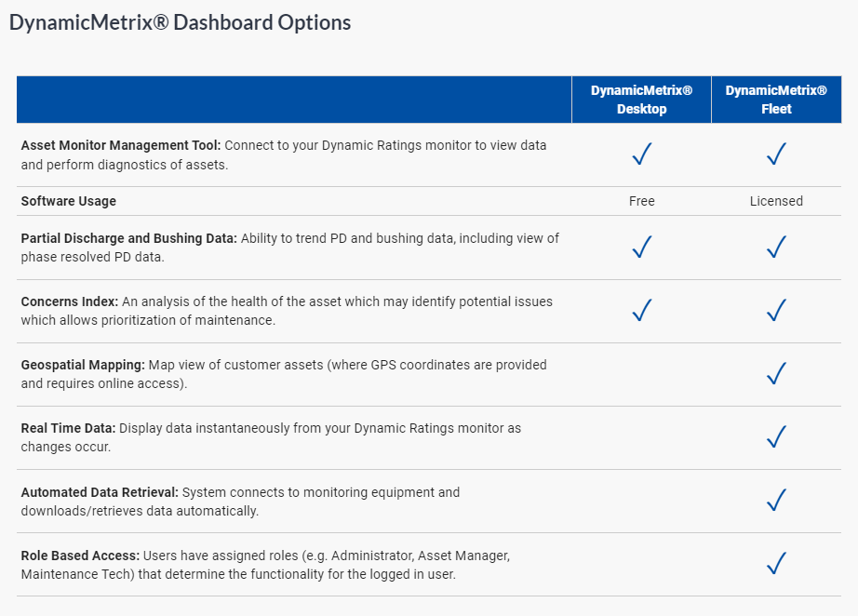Click the Fleet checkmark for Real Time Data

click(776, 436)
